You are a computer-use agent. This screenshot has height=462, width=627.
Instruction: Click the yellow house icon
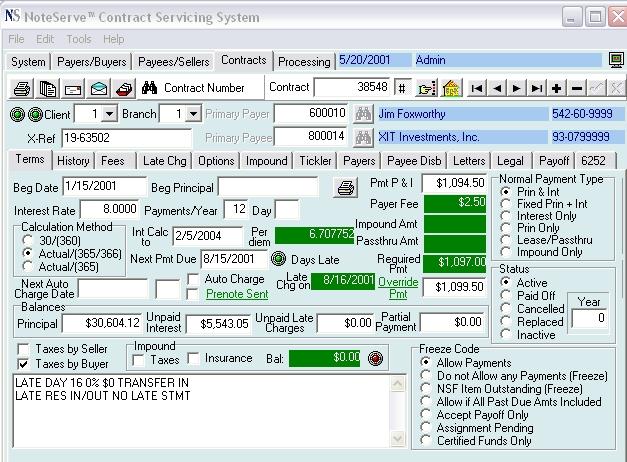[451, 88]
